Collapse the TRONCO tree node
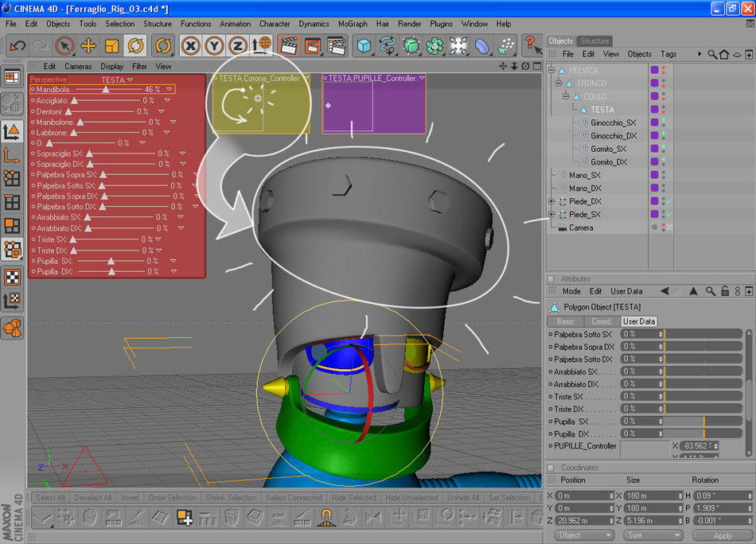This screenshot has height=544, width=756. tap(559, 84)
